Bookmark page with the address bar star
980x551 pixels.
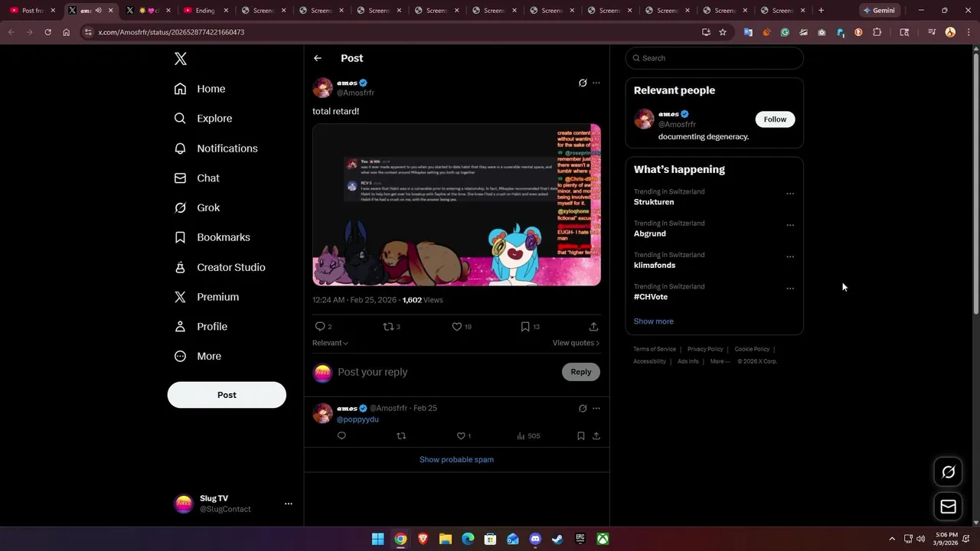tap(723, 32)
